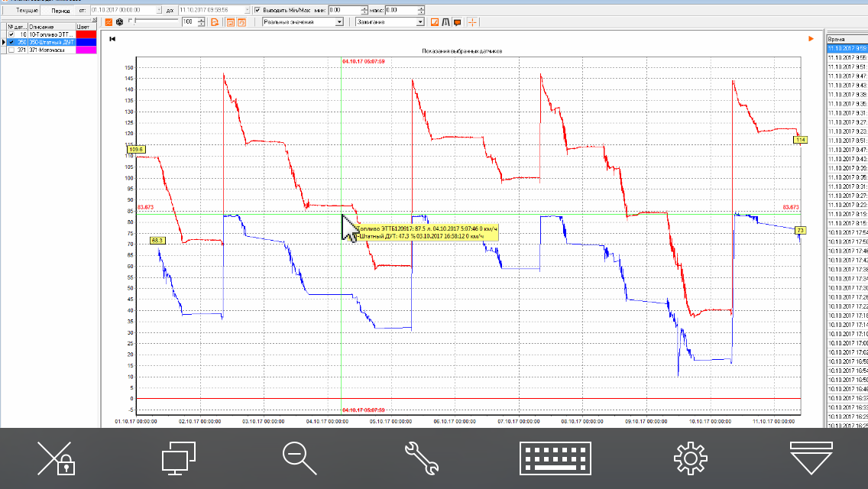Click the magnifier zoom-out icon in the bottom bar

pyautogui.click(x=299, y=458)
